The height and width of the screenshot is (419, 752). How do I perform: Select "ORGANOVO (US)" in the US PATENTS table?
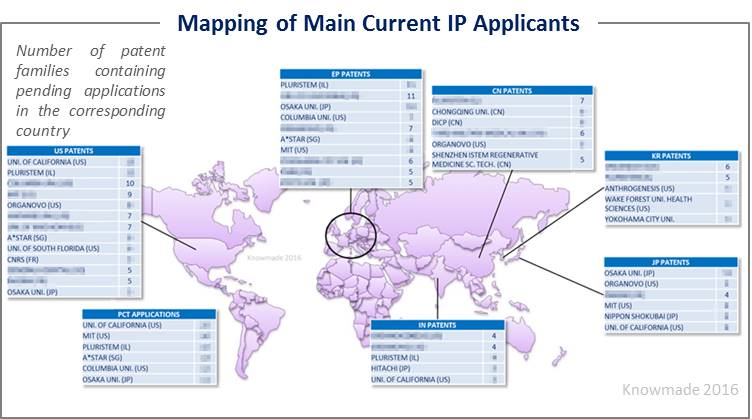[x=34, y=205]
